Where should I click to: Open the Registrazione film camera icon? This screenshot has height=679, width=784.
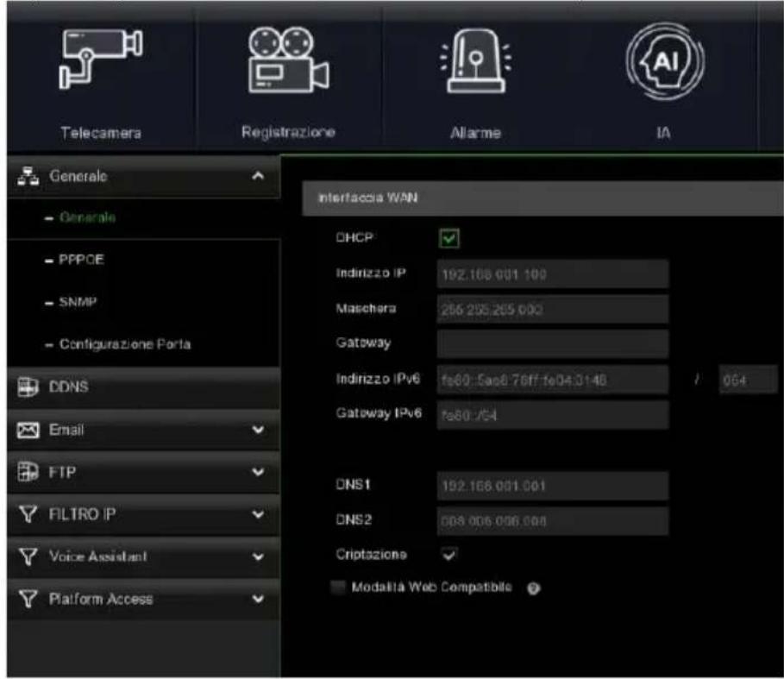[x=288, y=60]
